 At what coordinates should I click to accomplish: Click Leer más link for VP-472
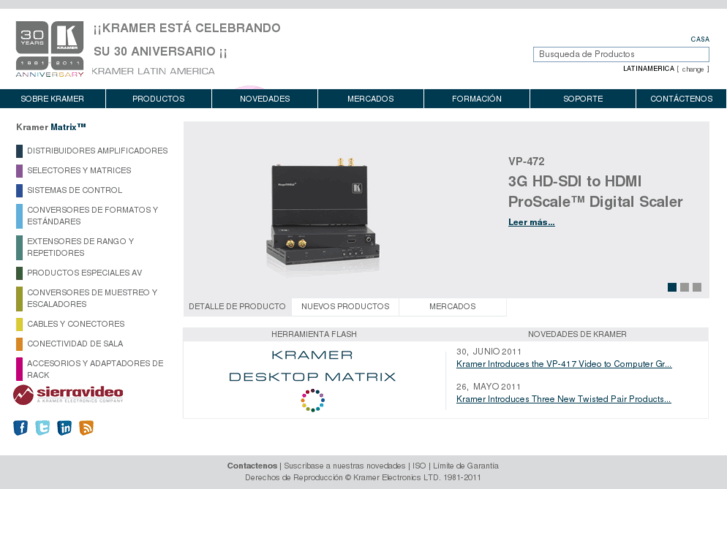[x=531, y=222]
